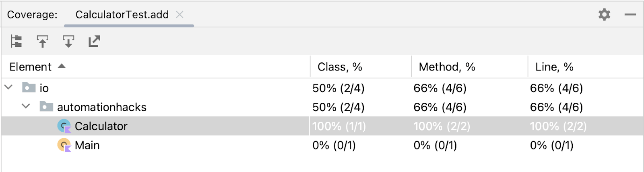Screen dimensions: 644x172
Task: Select the Calculator row's 100% (2/2) line coverage
Action: click(x=558, y=126)
